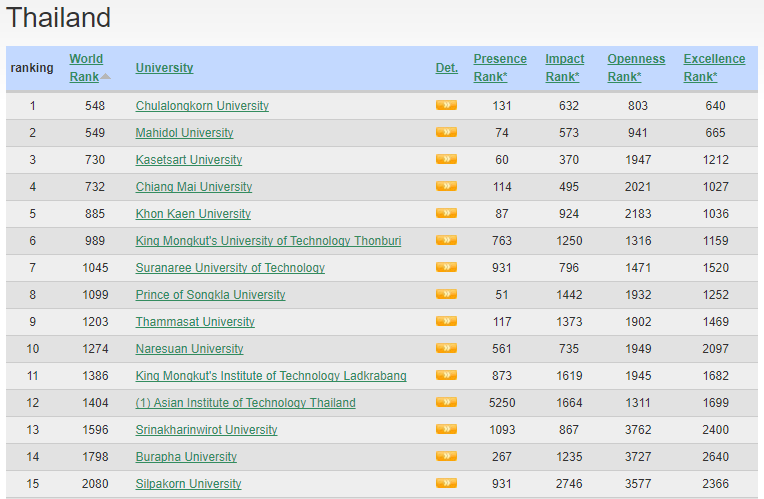Open Khon Kaen University link

pyautogui.click(x=193, y=214)
